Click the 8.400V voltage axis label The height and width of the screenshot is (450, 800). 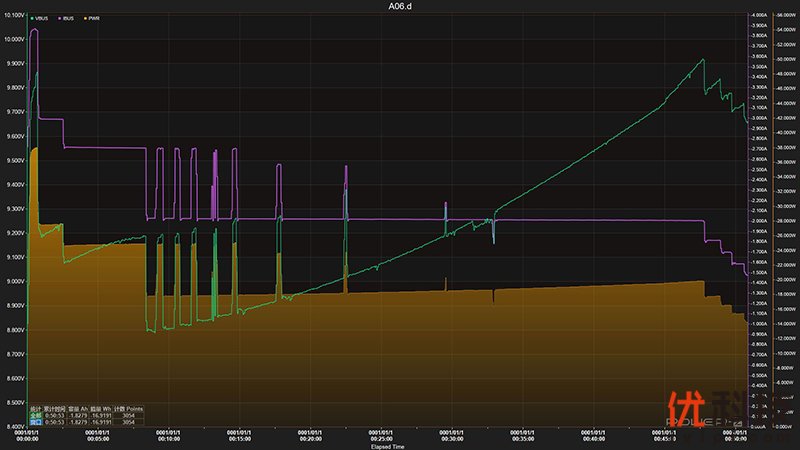click(14, 426)
